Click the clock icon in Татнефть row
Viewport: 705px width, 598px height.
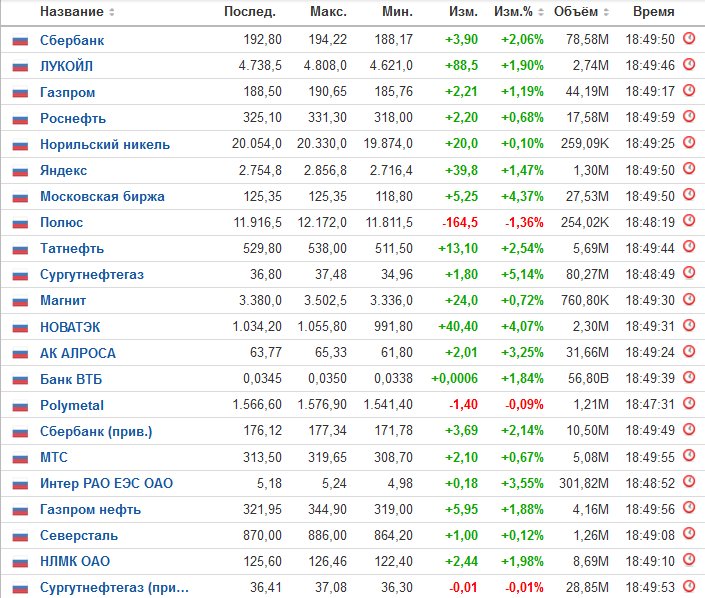(689, 246)
